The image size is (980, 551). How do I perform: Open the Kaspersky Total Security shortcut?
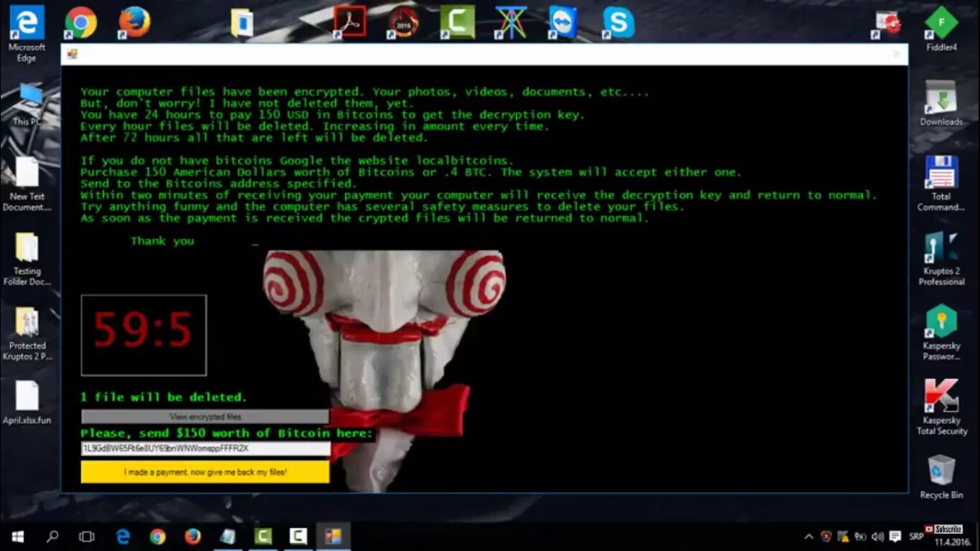click(x=941, y=407)
